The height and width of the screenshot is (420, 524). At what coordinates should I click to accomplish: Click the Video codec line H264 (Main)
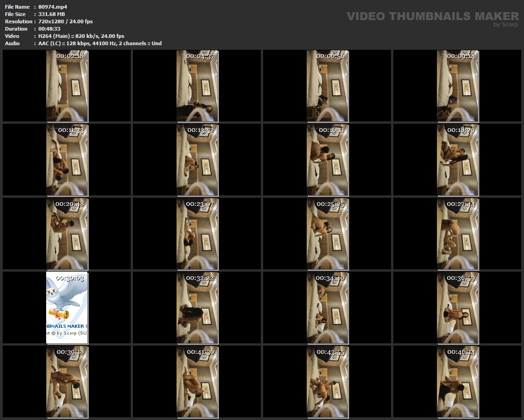pos(81,36)
